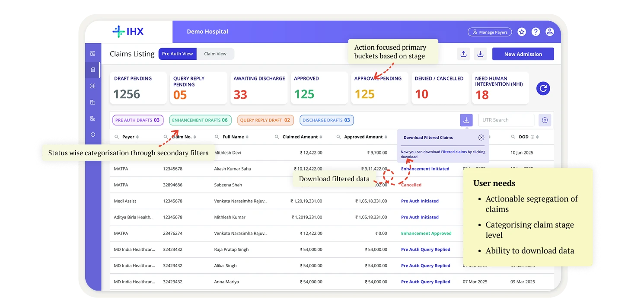Select the Approval Pending bucket

click(x=379, y=88)
